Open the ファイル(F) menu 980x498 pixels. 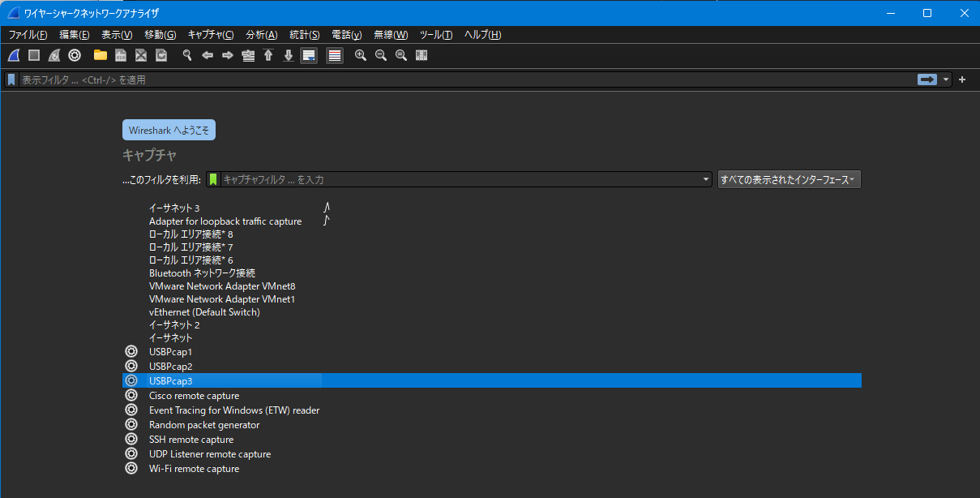[28, 35]
